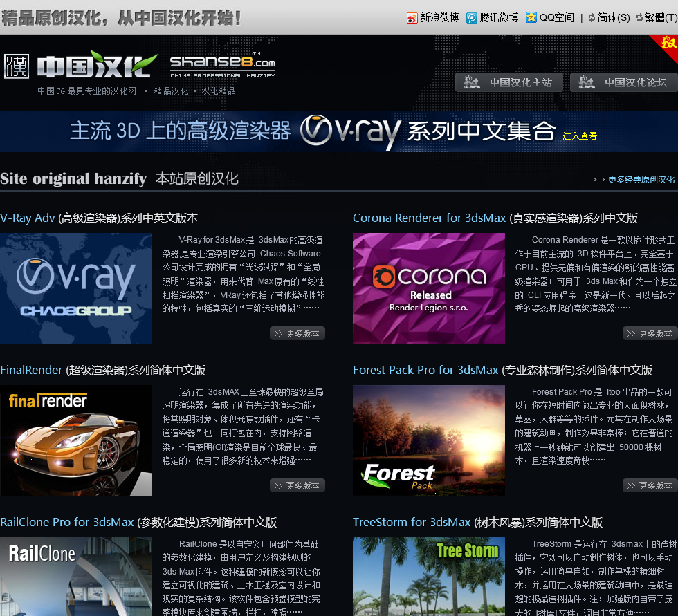The height and width of the screenshot is (616, 678).
Task: Click the TreeStorm description text
Action: tap(596, 577)
